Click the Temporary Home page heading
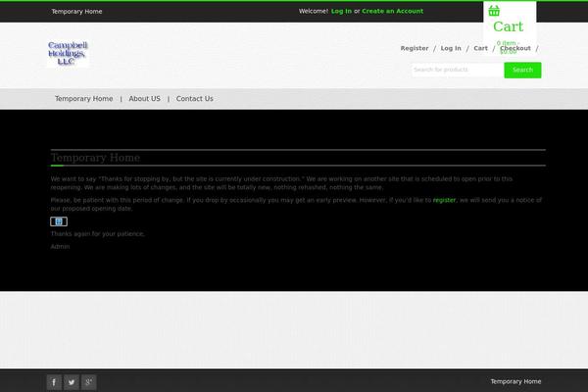 pos(95,158)
